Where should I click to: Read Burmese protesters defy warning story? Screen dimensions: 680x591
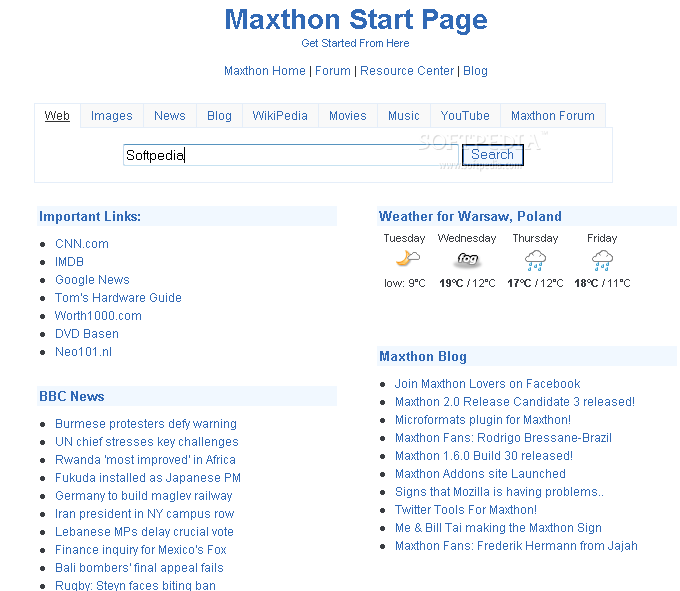(146, 424)
